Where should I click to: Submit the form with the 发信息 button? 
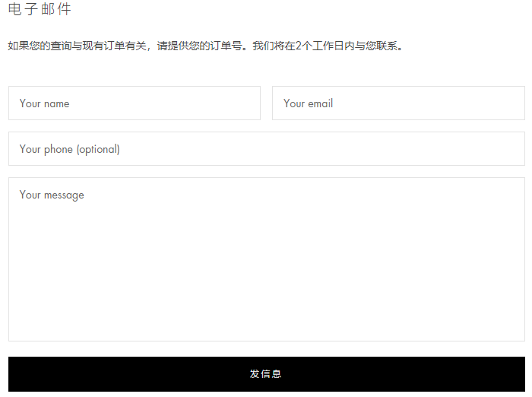[267, 374]
